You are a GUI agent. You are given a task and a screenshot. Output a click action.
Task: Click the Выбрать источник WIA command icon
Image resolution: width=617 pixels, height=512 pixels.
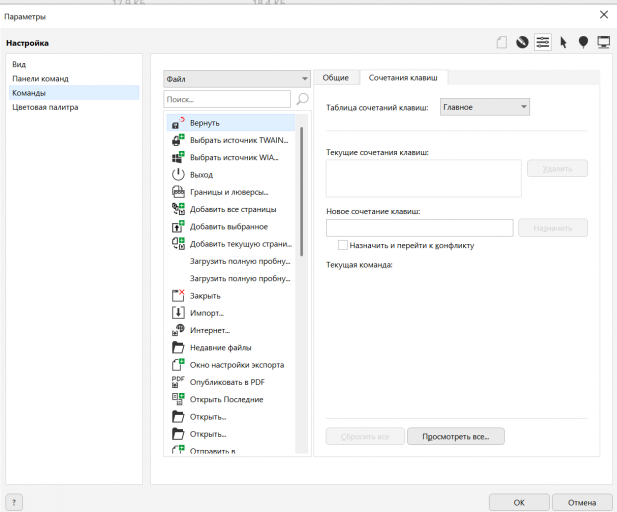point(178,157)
